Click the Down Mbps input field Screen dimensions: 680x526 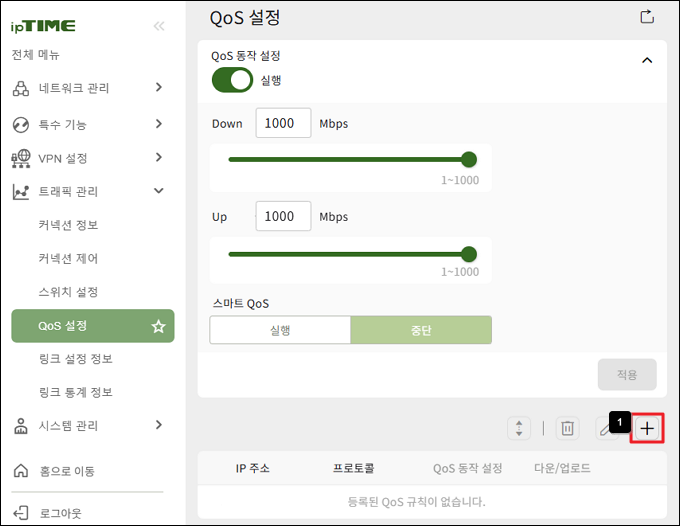coord(283,123)
